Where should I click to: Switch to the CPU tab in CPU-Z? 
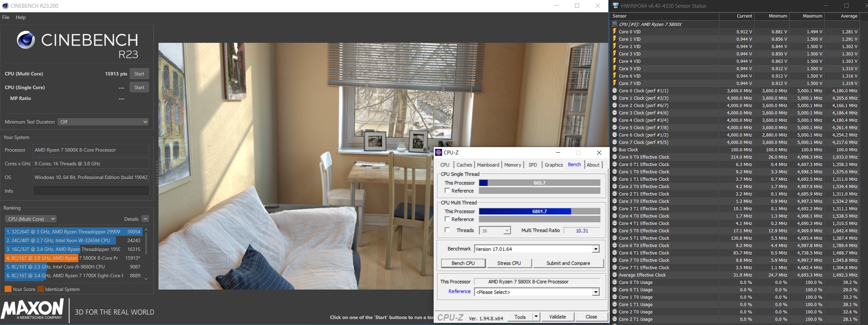tap(445, 165)
